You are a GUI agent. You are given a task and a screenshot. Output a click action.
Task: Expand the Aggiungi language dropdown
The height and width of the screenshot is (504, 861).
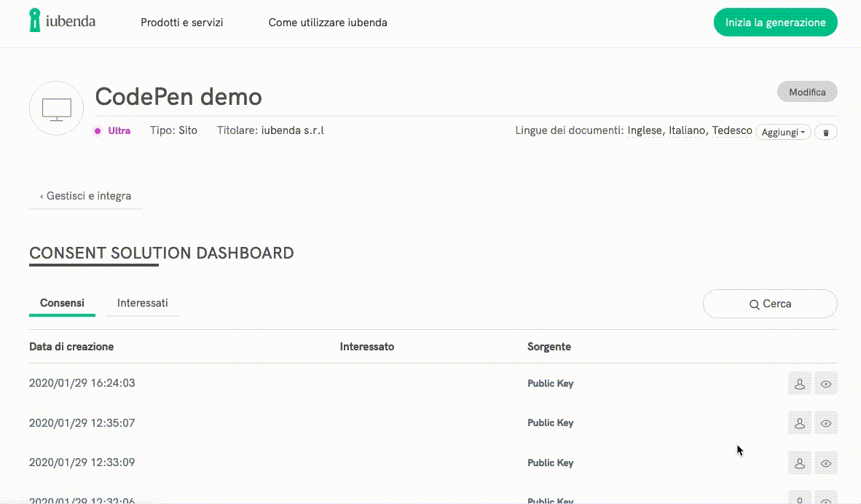pos(783,133)
